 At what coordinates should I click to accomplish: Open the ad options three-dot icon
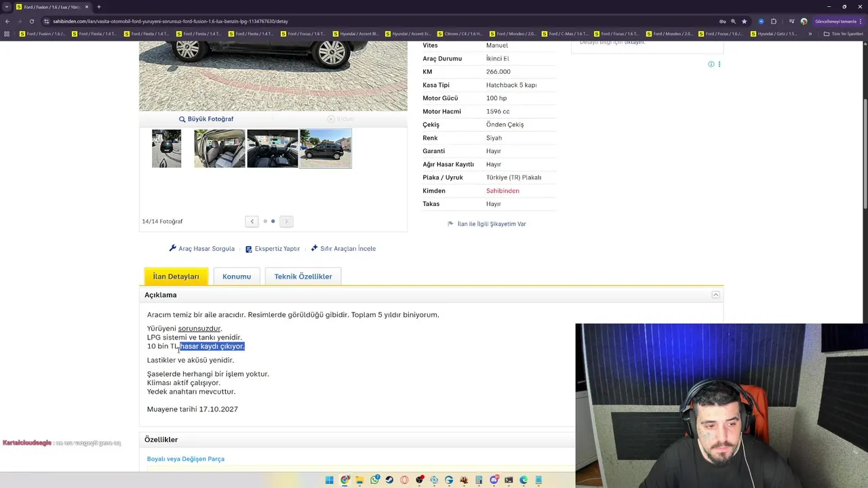pyautogui.click(x=719, y=64)
